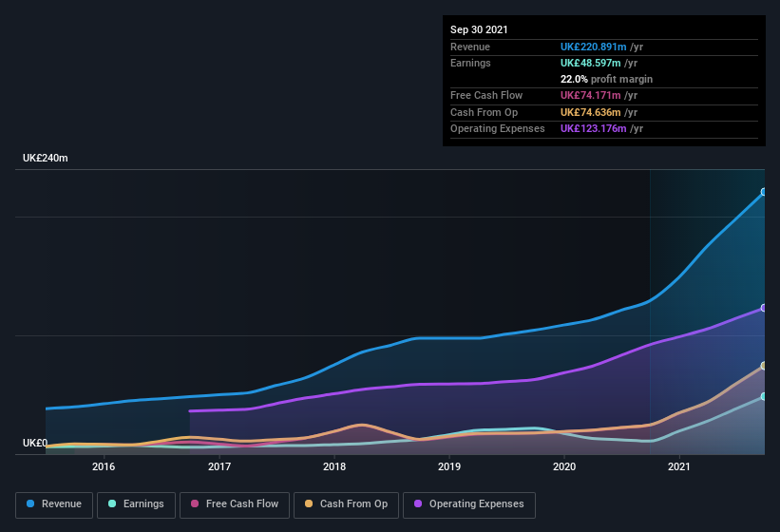Hide the Cash From Op series
Viewport: 780px width, 532px height.
(347, 503)
